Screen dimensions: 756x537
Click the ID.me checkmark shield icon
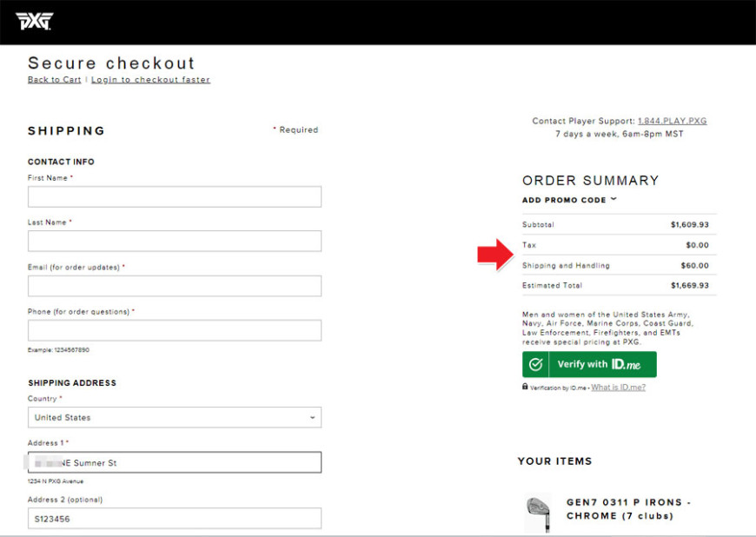point(535,364)
